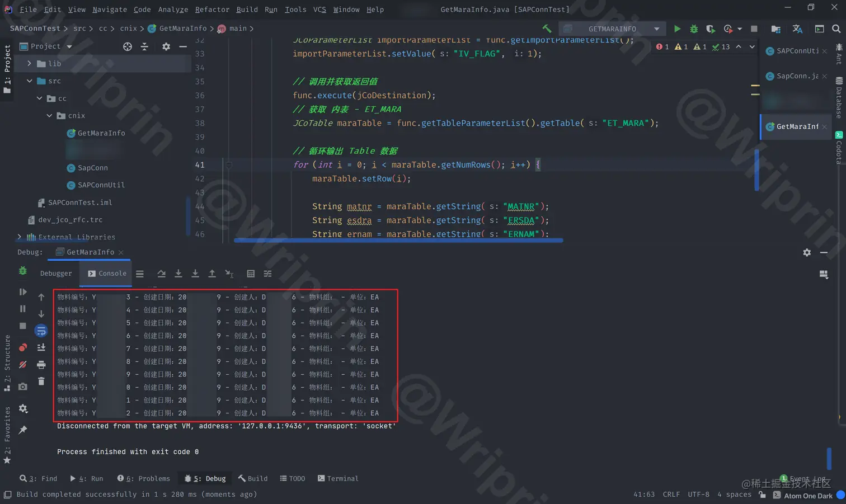The width and height of the screenshot is (846, 504).
Task: Run GetMaraInfo with Coverage
Action: tap(712, 28)
